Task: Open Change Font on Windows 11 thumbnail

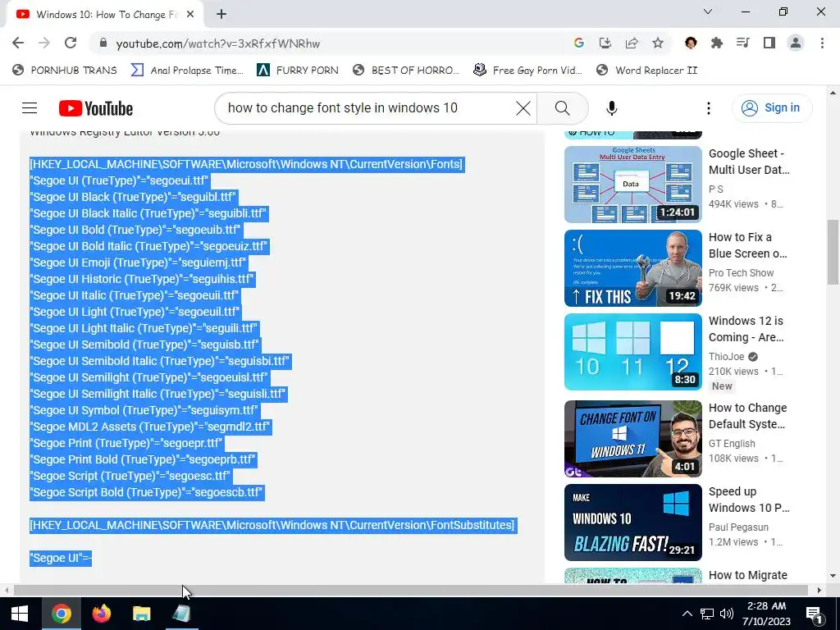Action: click(x=632, y=439)
